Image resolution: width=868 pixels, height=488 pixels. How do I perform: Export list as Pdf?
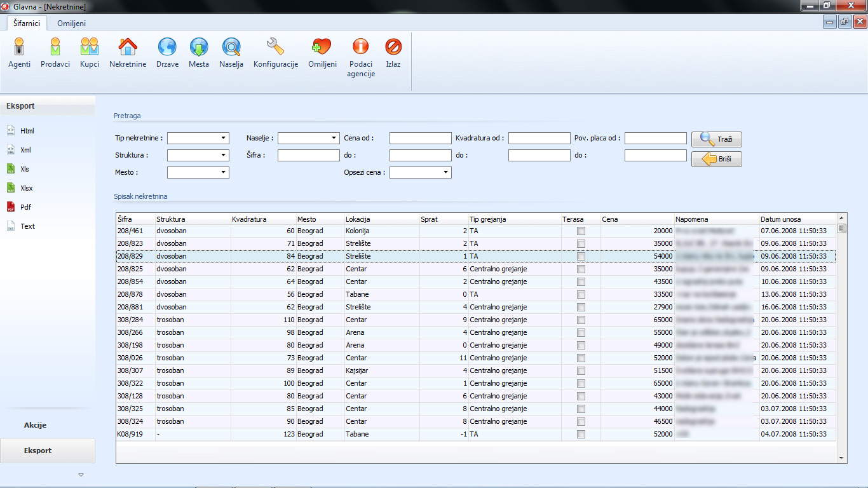(x=25, y=207)
